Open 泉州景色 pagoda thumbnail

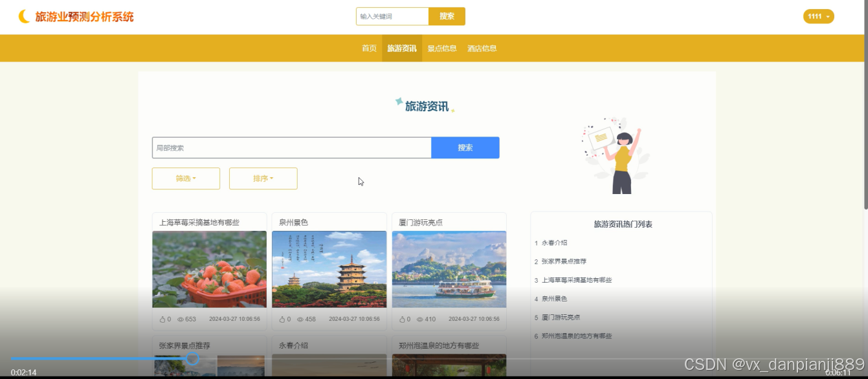pos(329,269)
